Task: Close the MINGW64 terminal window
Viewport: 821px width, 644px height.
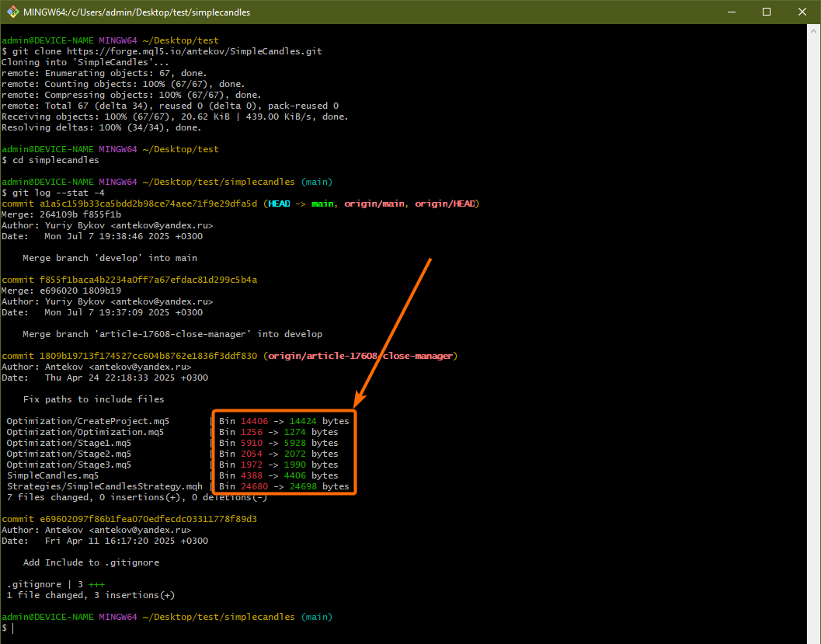Action: click(802, 12)
